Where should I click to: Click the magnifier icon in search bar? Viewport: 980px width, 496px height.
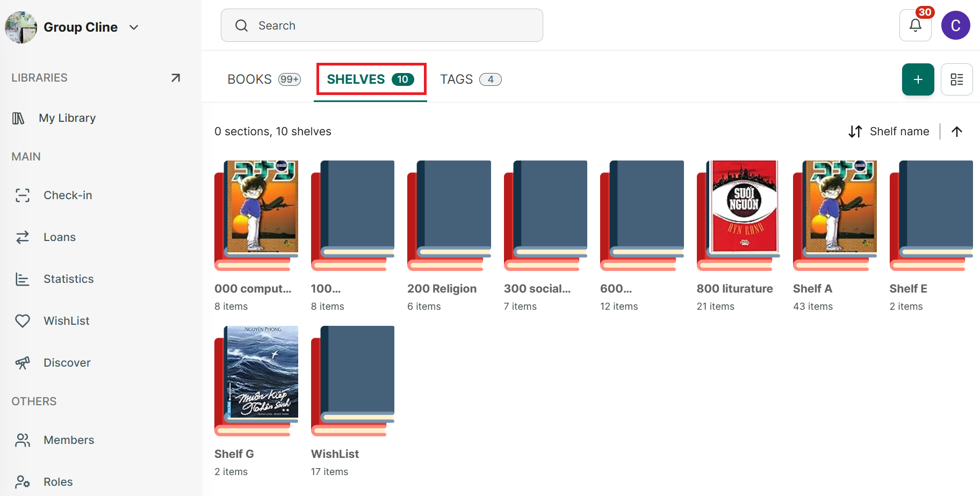tap(242, 26)
